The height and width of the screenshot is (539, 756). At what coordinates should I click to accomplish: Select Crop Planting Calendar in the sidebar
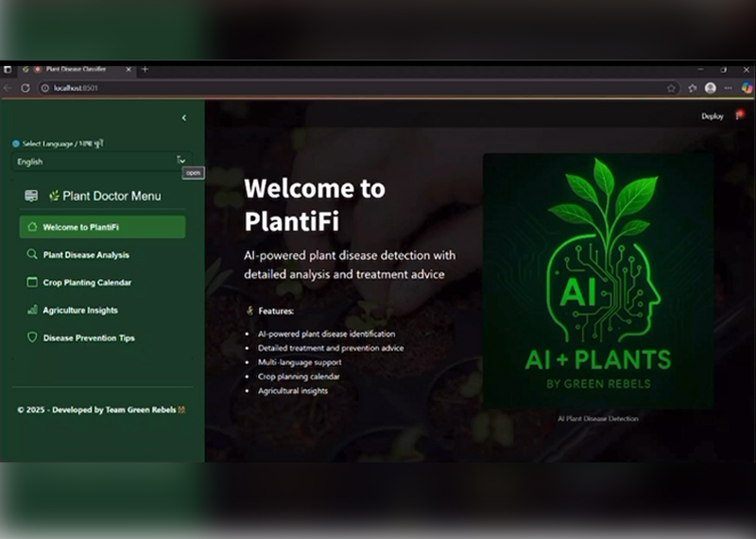point(87,282)
